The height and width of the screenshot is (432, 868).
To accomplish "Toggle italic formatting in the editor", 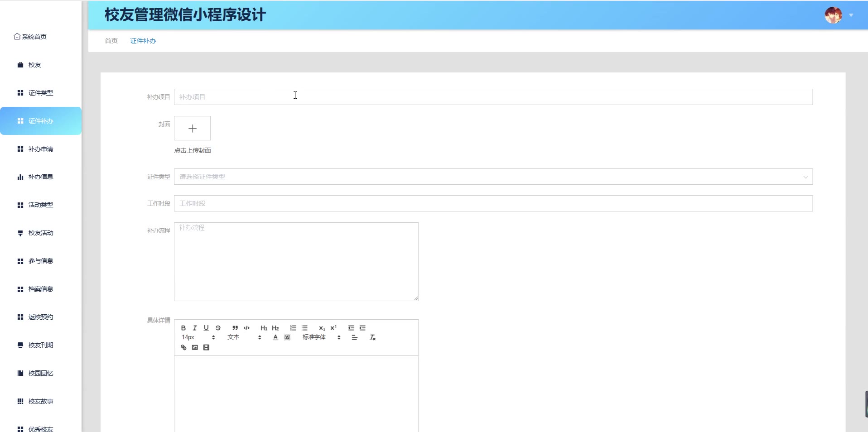I will tap(195, 328).
